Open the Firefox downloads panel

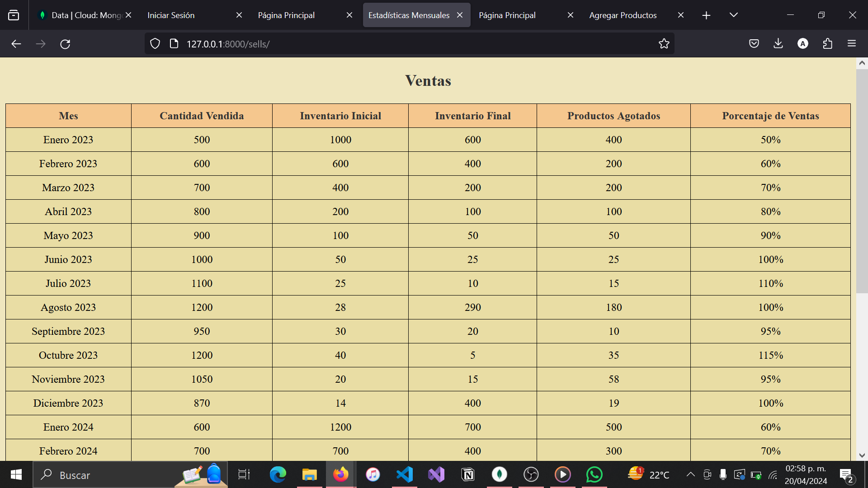coord(778,44)
